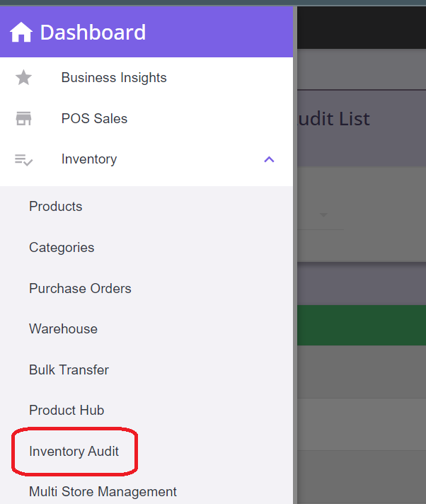Open Business Insights menu item
Image resolution: width=426 pixels, height=504 pixels.
pos(114,78)
